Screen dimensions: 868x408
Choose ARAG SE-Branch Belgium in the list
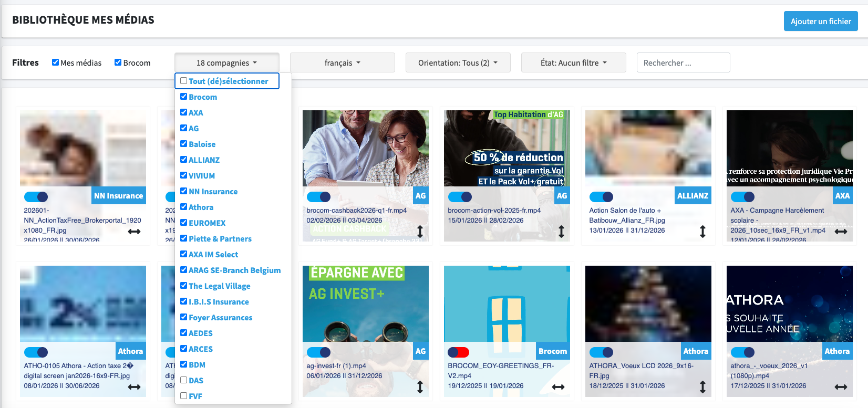pos(234,270)
